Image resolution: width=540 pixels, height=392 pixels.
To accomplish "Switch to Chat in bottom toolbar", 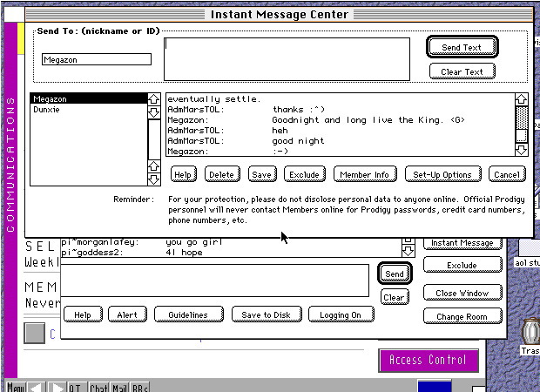I will pyautogui.click(x=99, y=387).
